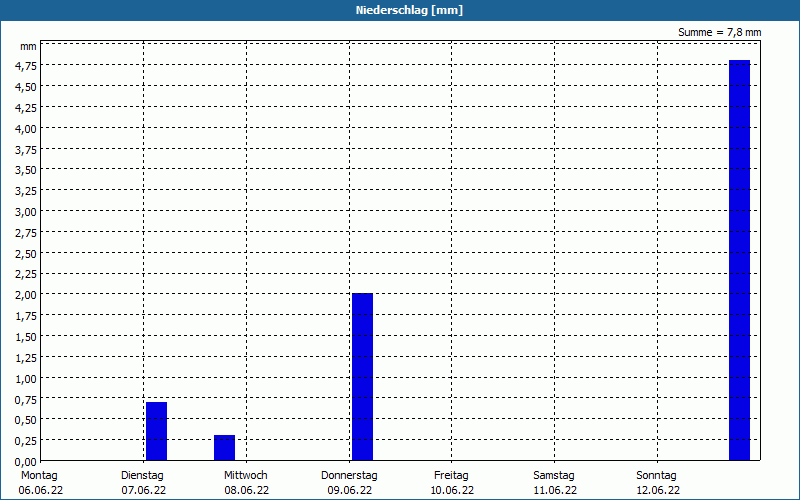Click the 0,75 y-axis value
The height and width of the screenshot is (500, 800).
click(x=26, y=399)
